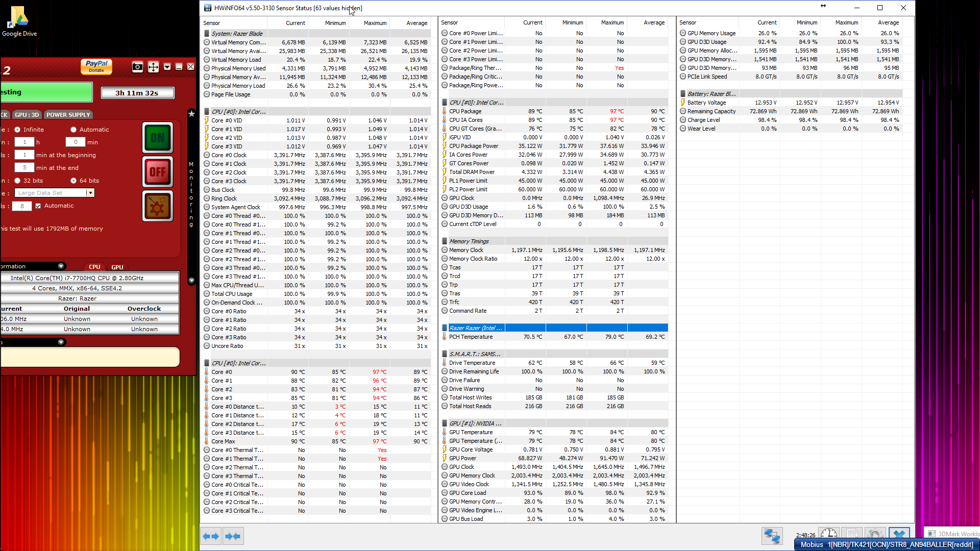
Task: Select the 'Package/Ring Ther...' row showing Yes
Action: [554, 68]
